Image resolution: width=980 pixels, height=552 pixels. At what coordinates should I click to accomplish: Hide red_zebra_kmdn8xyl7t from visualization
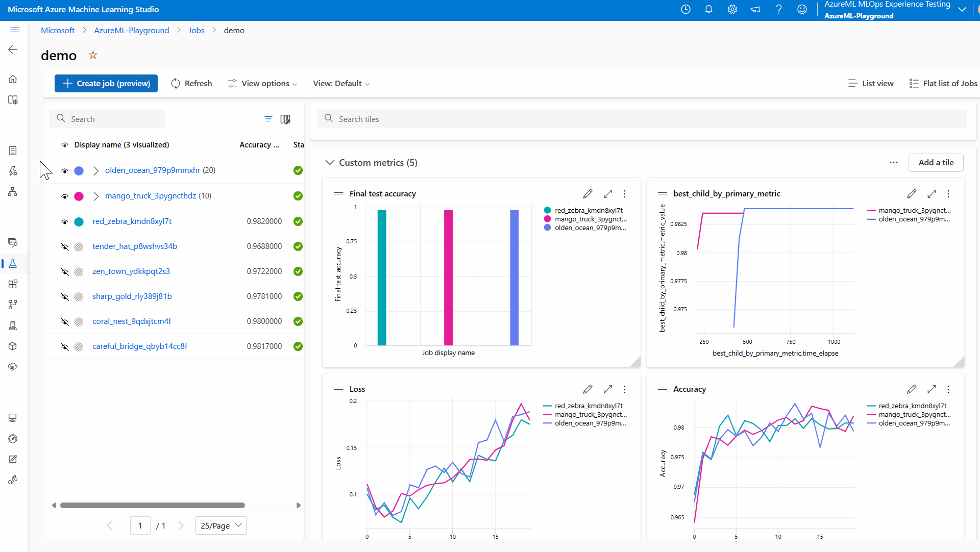(x=65, y=221)
